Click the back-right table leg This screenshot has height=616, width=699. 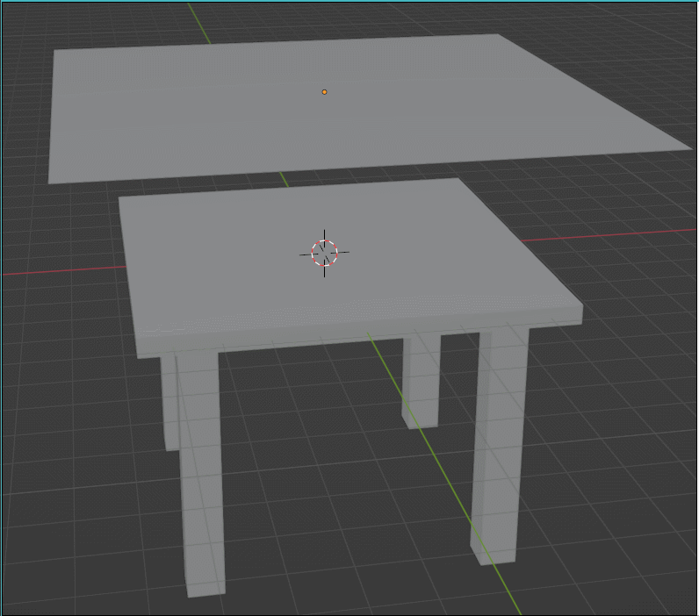(420, 382)
